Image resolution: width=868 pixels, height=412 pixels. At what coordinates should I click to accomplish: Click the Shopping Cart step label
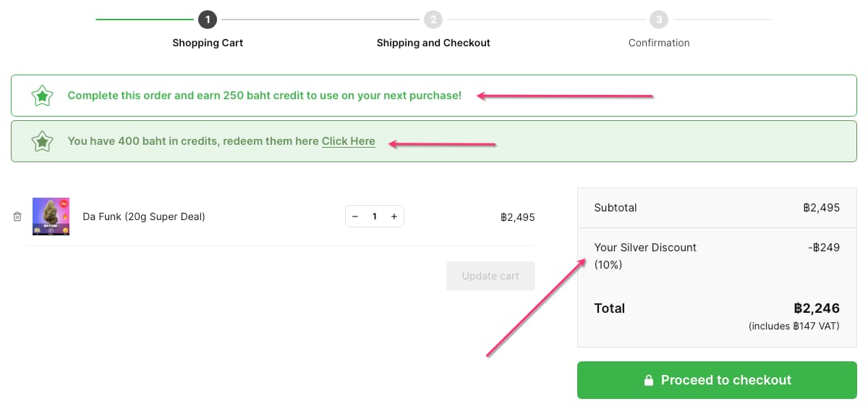208,43
